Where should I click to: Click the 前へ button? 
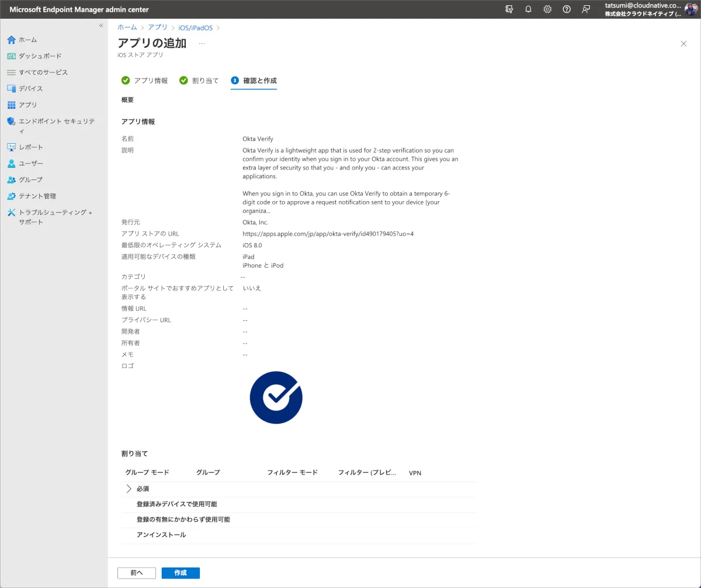click(x=137, y=573)
